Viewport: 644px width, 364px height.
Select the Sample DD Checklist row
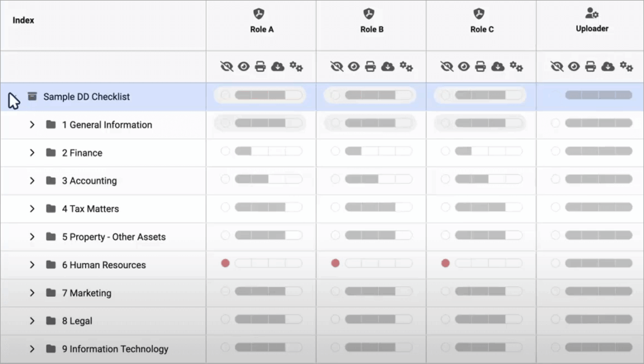pos(104,96)
